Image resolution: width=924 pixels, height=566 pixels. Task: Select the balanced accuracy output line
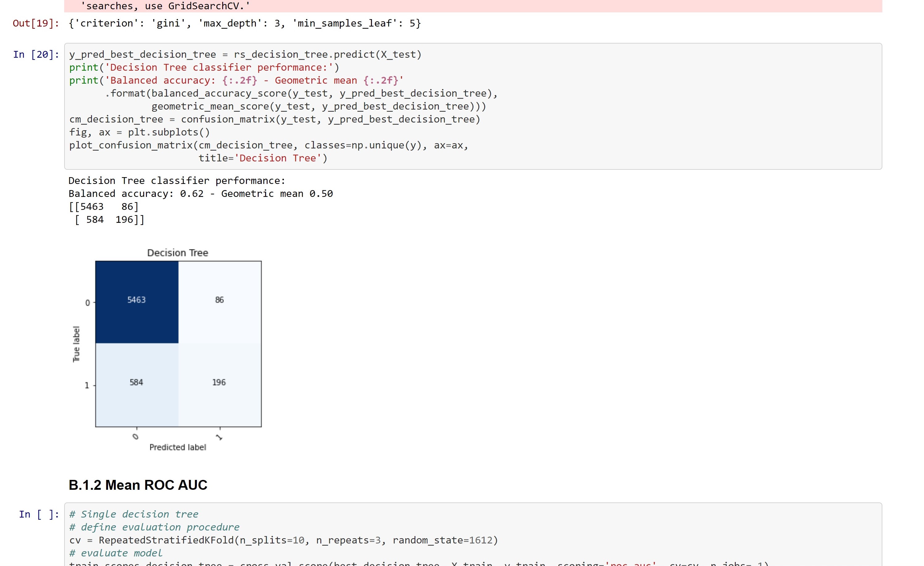point(200,194)
